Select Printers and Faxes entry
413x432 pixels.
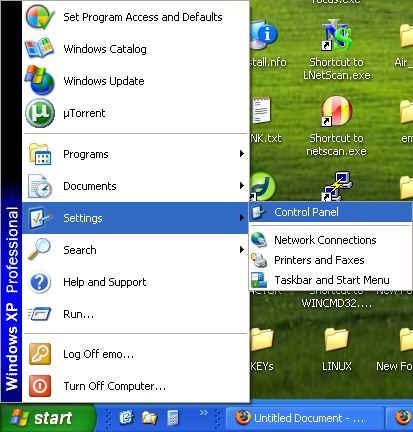[330, 260]
